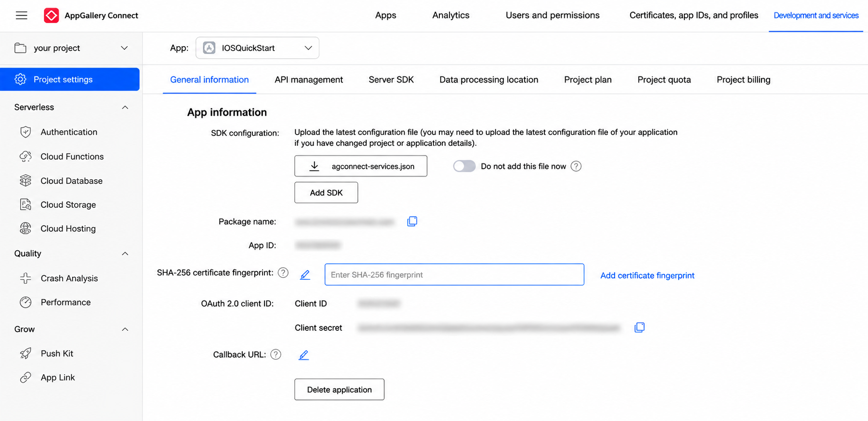Open Cloud Hosting in the sidebar
The image size is (868, 421).
click(x=68, y=229)
